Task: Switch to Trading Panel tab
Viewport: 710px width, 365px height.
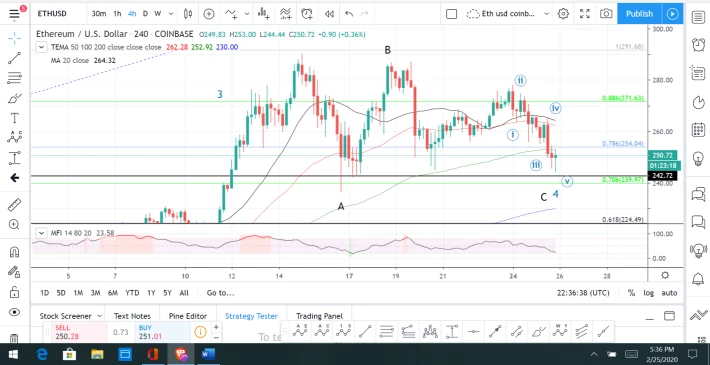Action: [x=319, y=316]
